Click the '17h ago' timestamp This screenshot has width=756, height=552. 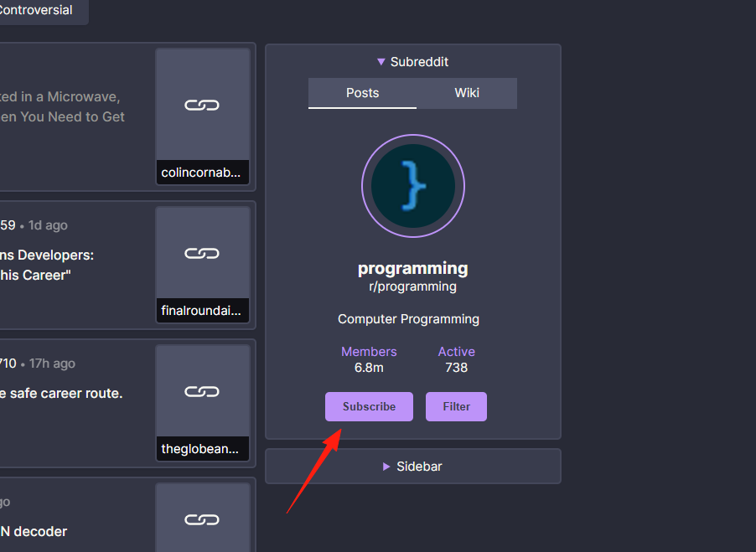[52, 364]
